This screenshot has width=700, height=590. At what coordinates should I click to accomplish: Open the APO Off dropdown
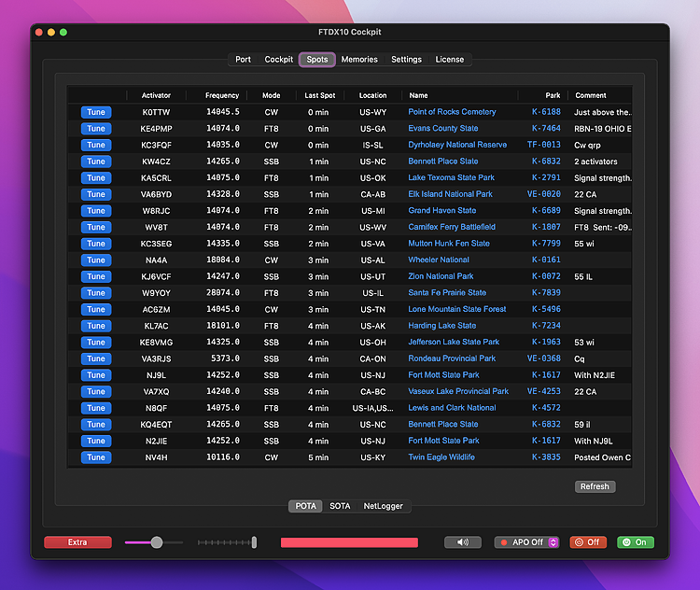(x=527, y=542)
